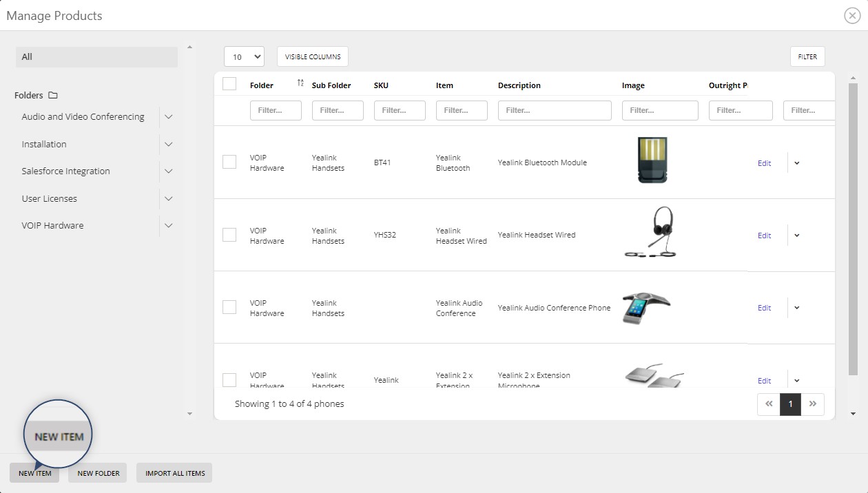Select the All filter in the sidebar
The image size is (868, 493).
[96, 56]
